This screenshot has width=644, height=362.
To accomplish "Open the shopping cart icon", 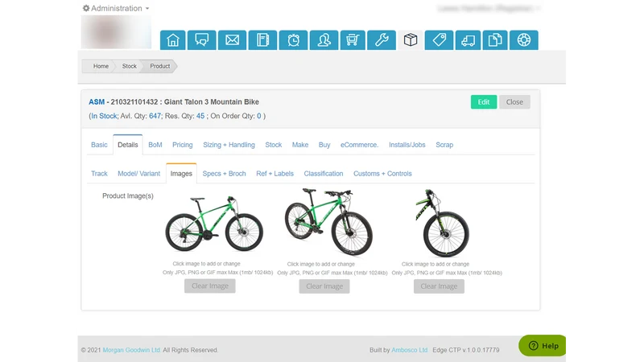I will click(353, 39).
